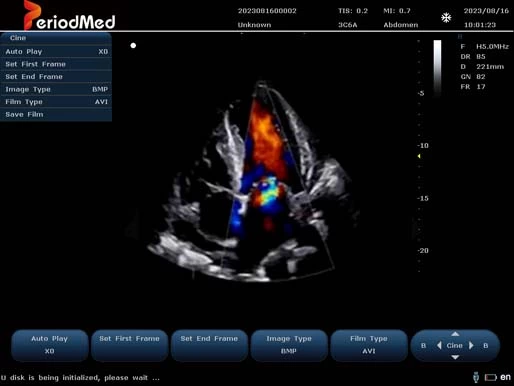Click the left B label beside Cine
The width and height of the screenshot is (514, 386).
[x=423, y=346]
